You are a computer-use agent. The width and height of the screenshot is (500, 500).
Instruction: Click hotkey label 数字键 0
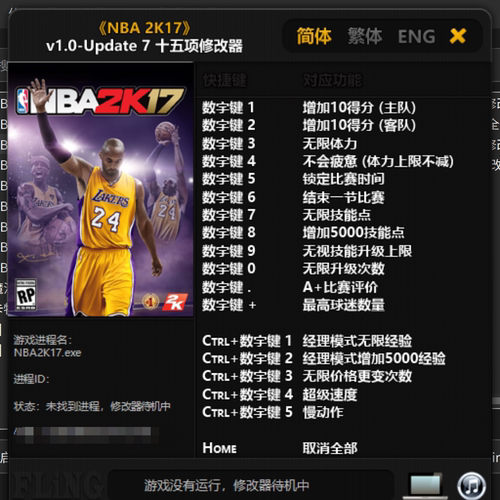229,269
